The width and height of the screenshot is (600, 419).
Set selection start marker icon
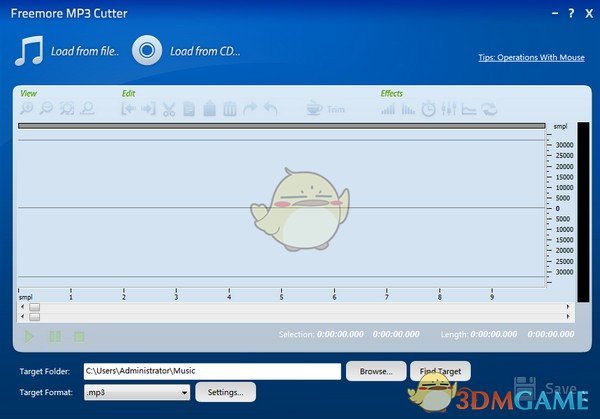129,109
